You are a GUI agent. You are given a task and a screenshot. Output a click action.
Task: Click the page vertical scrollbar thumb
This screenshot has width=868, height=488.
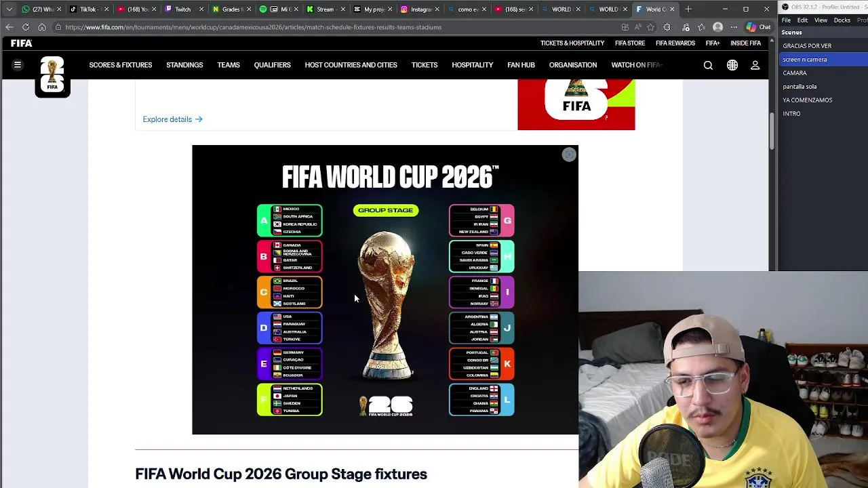[772, 132]
